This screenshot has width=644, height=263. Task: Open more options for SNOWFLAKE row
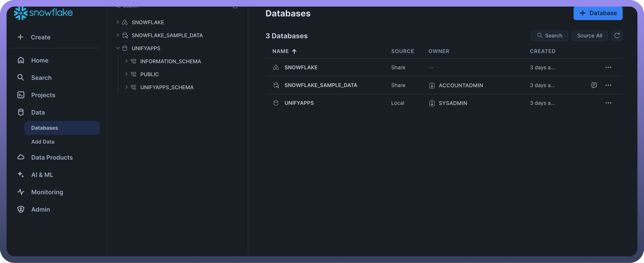pyautogui.click(x=608, y=67)
